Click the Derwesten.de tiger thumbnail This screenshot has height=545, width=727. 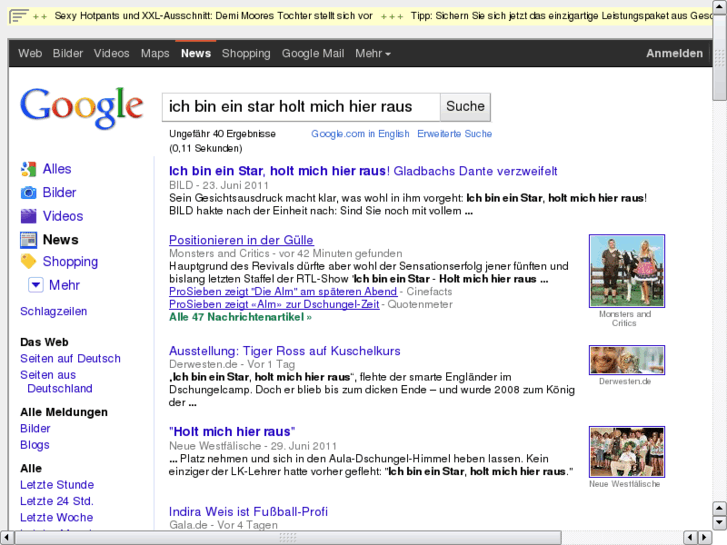tap(626, 360)
